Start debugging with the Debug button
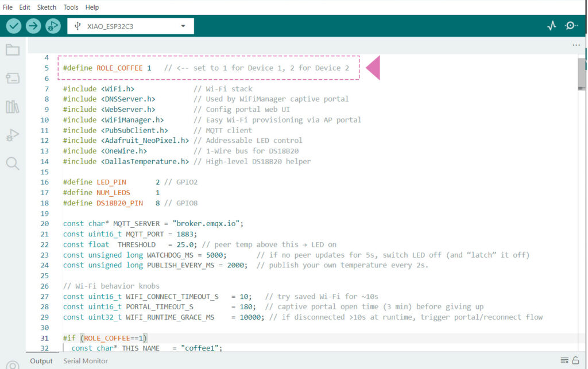This screenshot has width=588, height=369. [53, 26]
